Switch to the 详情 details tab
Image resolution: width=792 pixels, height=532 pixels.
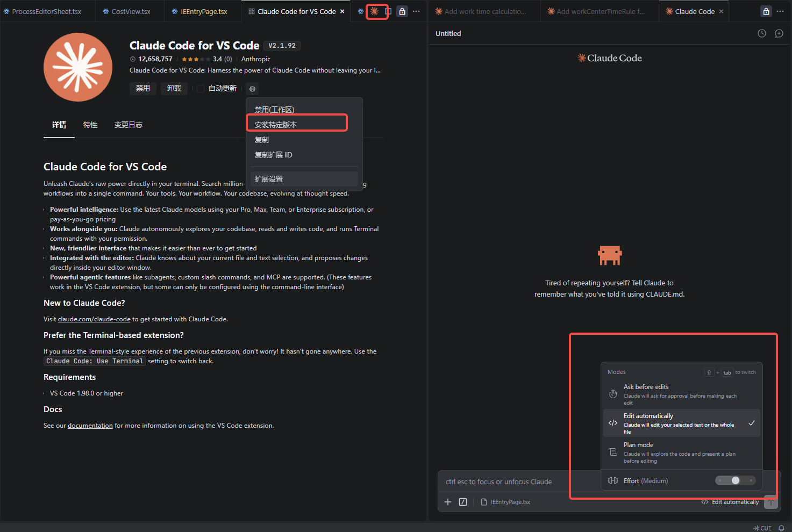coord(59,125)
